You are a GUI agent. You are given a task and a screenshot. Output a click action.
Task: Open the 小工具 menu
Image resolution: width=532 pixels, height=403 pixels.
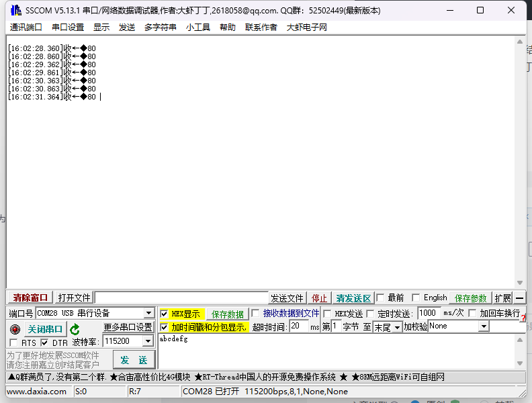(x=197, y=27)
